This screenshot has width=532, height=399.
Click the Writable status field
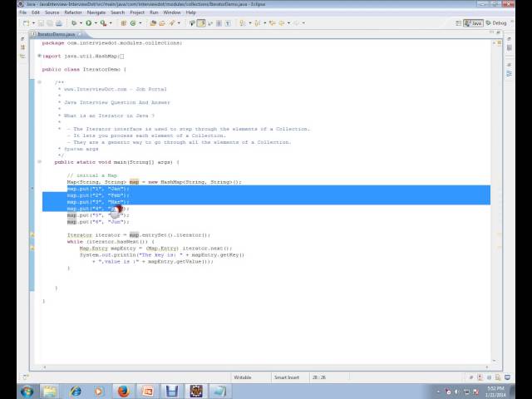[x=243, y=377]
